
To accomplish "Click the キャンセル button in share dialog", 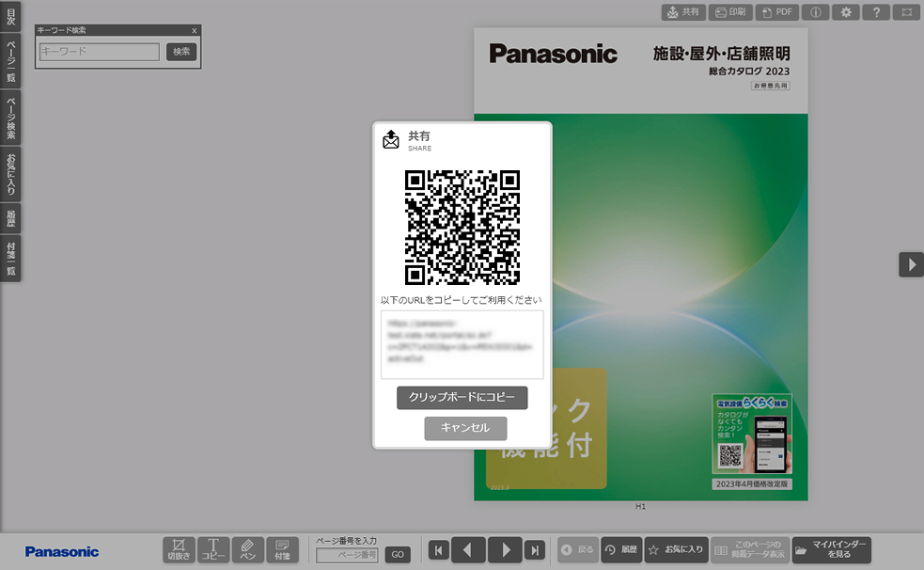I will pyautogui.click(x=465, y=428).
